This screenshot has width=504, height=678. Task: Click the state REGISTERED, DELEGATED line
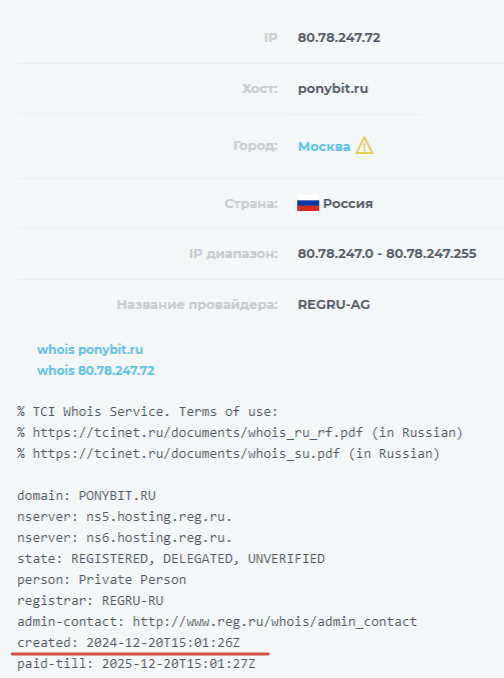coord(171,559)
